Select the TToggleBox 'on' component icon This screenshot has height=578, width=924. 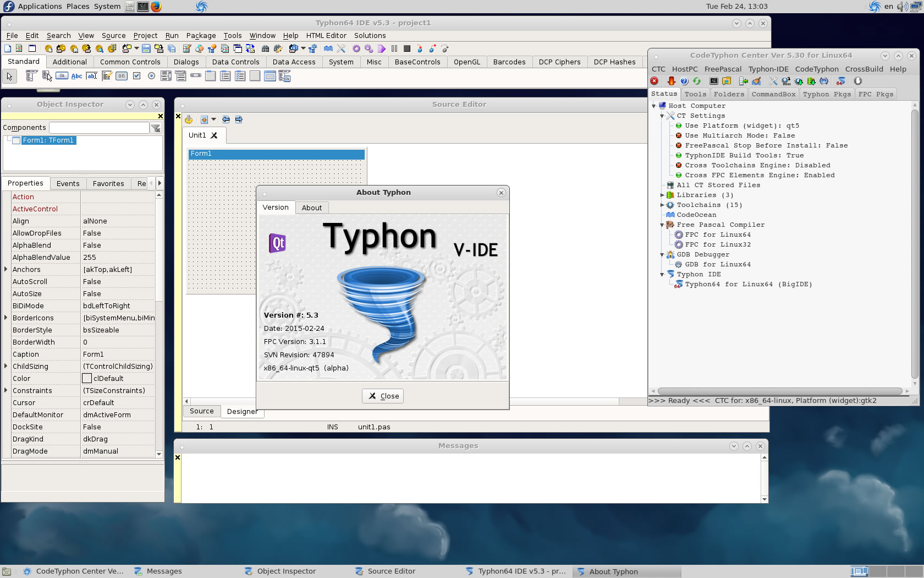(x=122, y=76)
